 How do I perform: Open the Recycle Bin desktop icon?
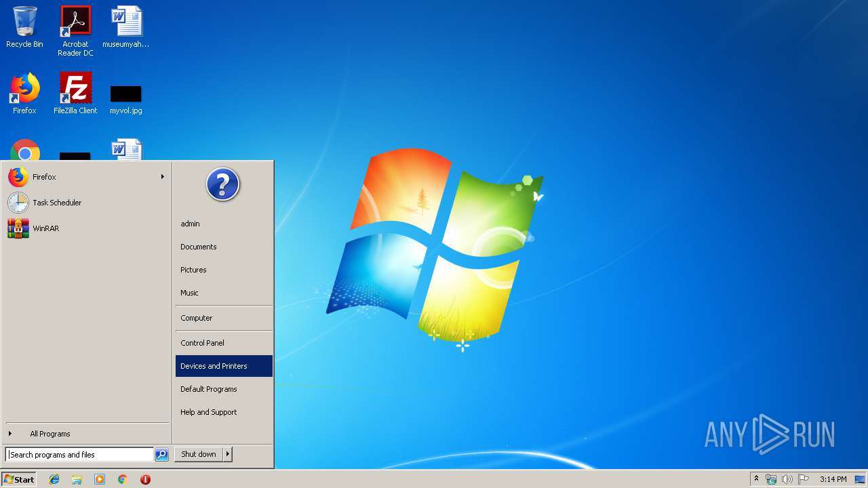click(24, 27)
